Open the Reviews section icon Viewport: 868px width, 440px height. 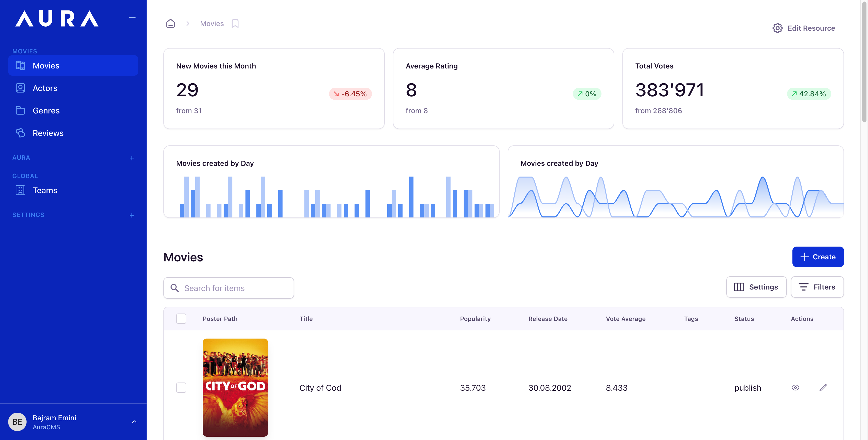(20, 133)
